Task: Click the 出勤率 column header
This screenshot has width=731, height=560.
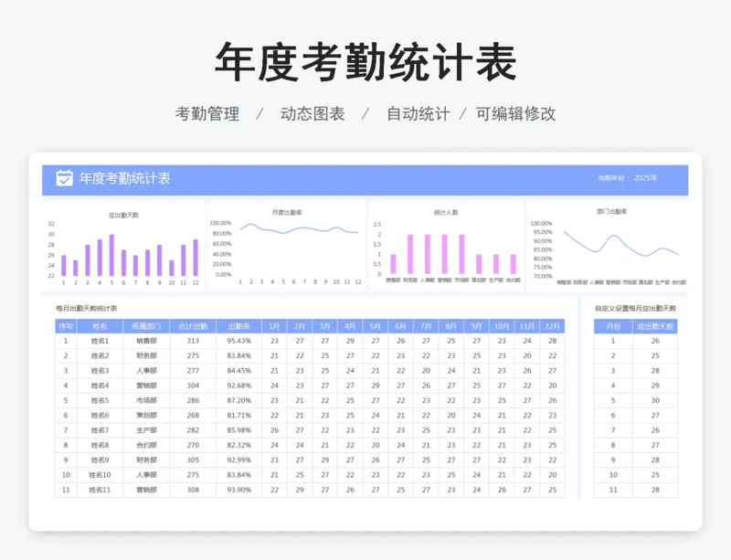Action: 238,326
